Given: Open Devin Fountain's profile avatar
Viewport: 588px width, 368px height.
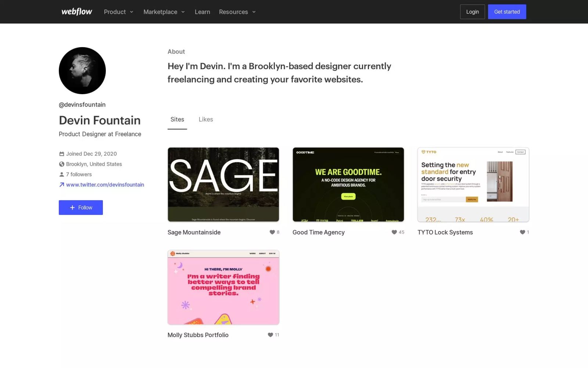Looking at the screenshot, I should [x=82, y=71].
